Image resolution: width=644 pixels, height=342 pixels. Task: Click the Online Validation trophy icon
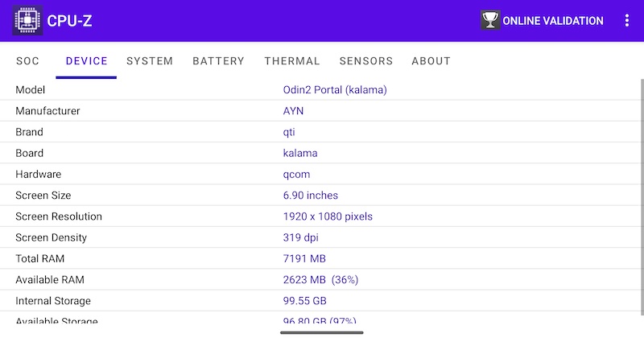pos(490,19)
